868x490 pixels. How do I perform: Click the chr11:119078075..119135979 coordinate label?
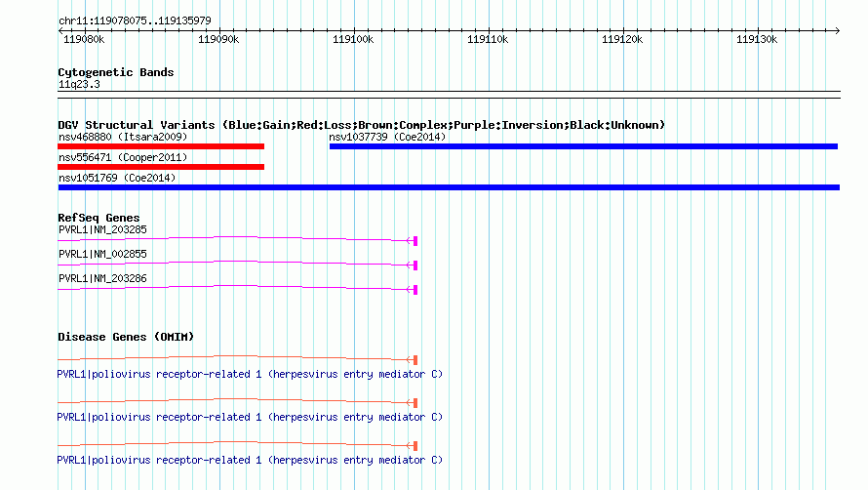[x=135, y=20]
